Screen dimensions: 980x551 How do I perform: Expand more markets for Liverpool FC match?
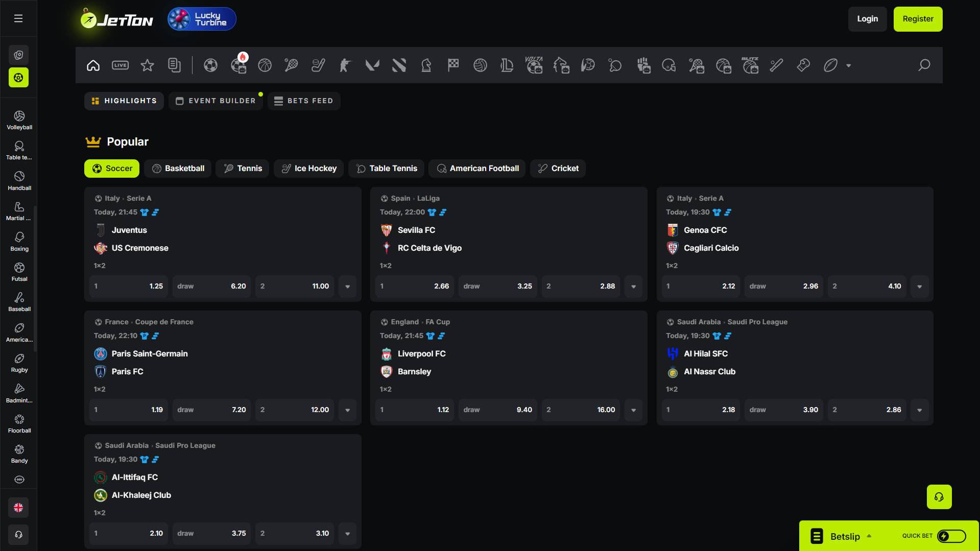pos(633,410)
